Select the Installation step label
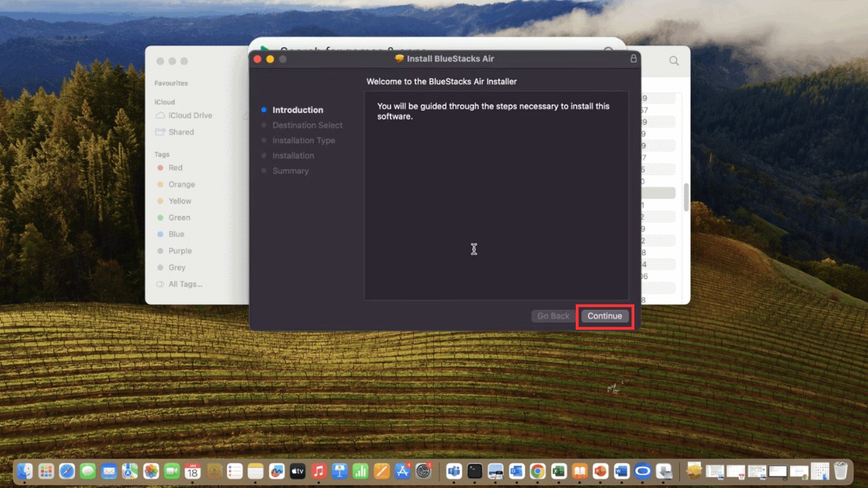Screen dimensions: 868x488 pyautogui.click(x=293, y=155)
